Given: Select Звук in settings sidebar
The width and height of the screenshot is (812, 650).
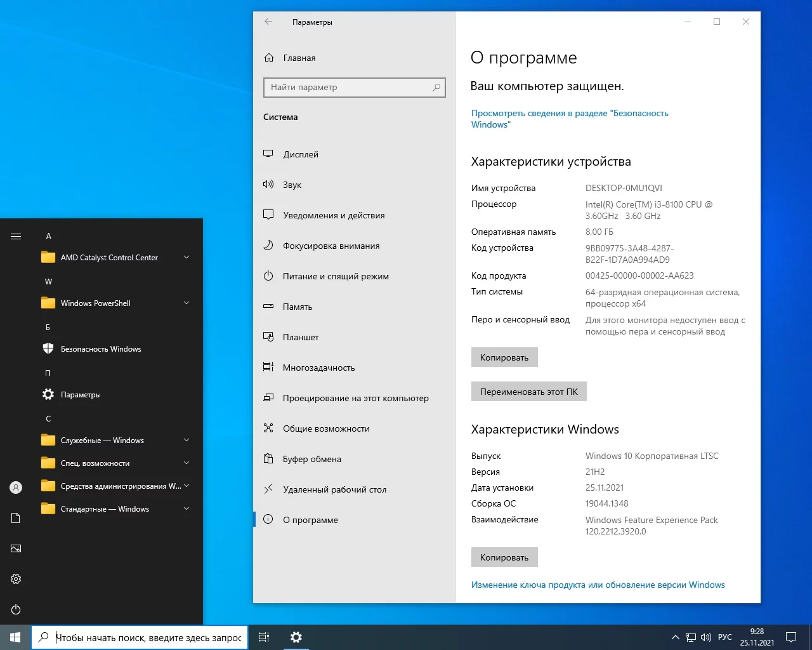Looking at the screenshot, I should point(355,185).
